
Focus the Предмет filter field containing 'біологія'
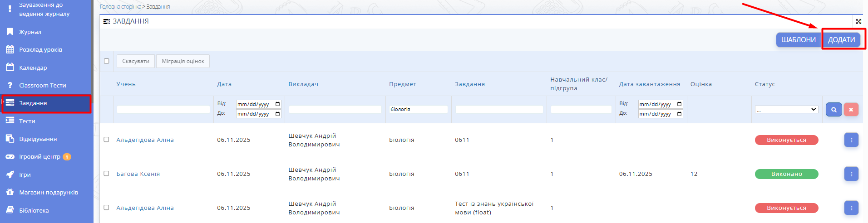click(x=418, y=110)
